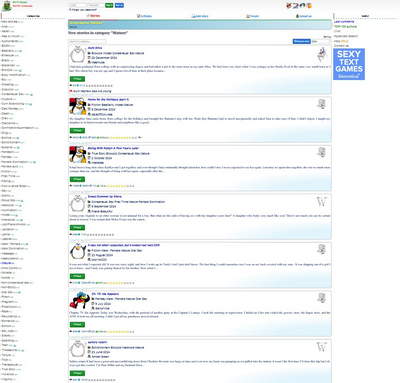This screenshot has width=400, height=383.
Task: Click the search field above the story list
Action: pos(87,41)
